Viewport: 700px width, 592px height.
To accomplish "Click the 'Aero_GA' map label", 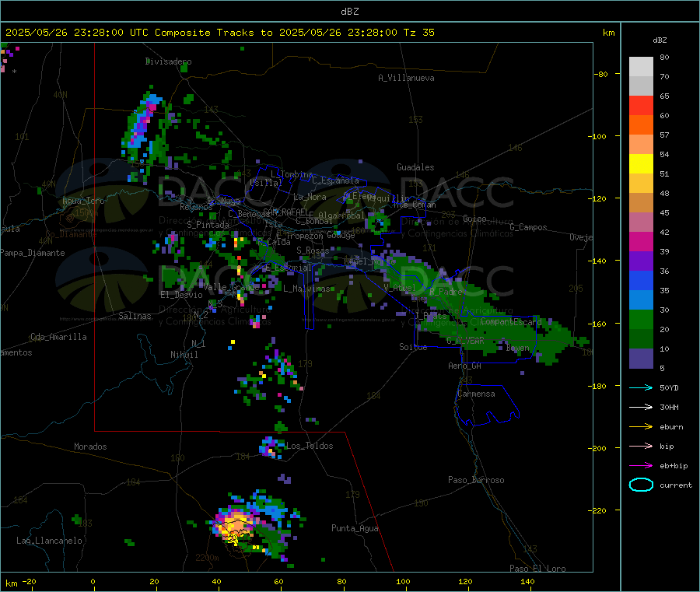I will (464, 366).
